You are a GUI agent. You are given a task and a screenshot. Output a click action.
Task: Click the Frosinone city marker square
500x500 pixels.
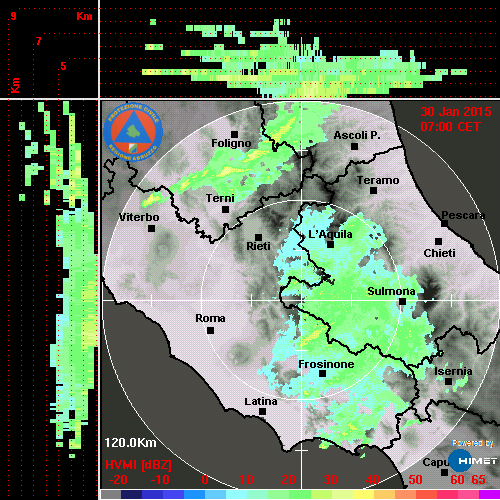pyautogui.click(x=322, y=374)
